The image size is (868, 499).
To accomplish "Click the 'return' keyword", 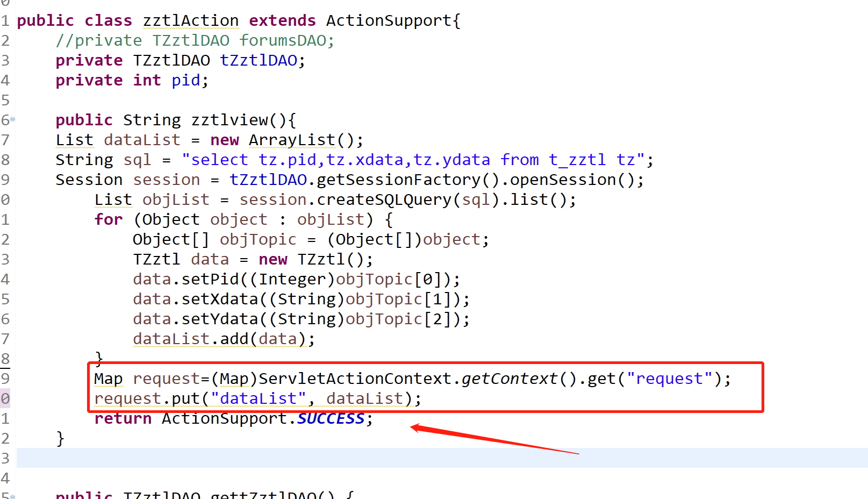I will [123, 418].
